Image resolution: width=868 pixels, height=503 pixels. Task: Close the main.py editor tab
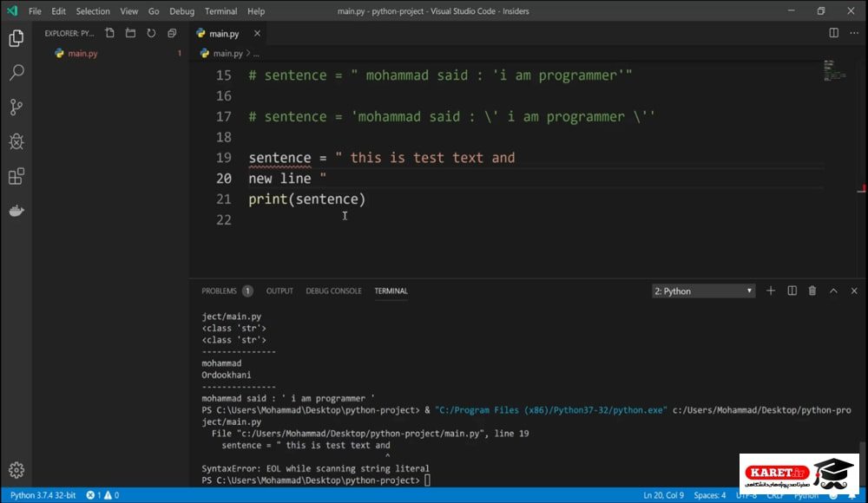(x=257, y=33)
